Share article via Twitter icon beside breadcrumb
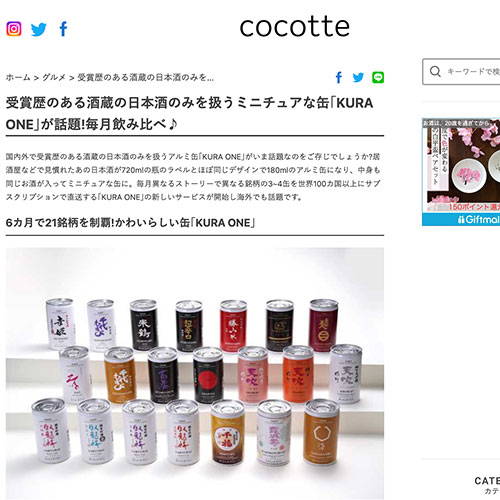 tap(358, 77)
